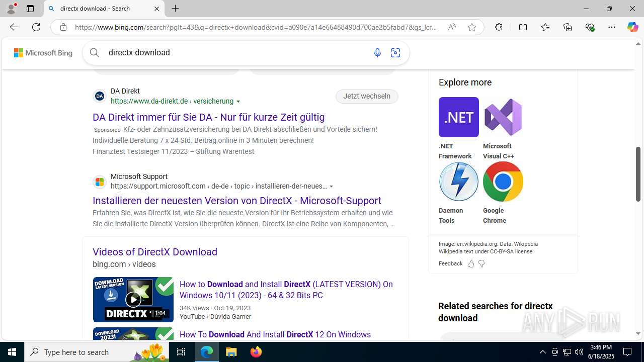
Task: Open How To Download And Install DirectX 12 link
Action: 275,334
